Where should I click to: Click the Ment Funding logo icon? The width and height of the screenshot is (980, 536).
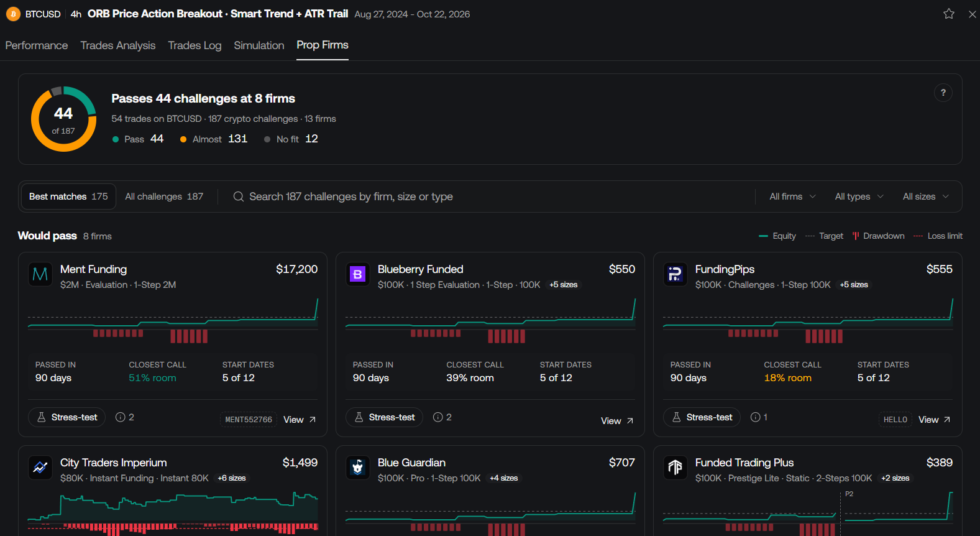click(40, 274)
